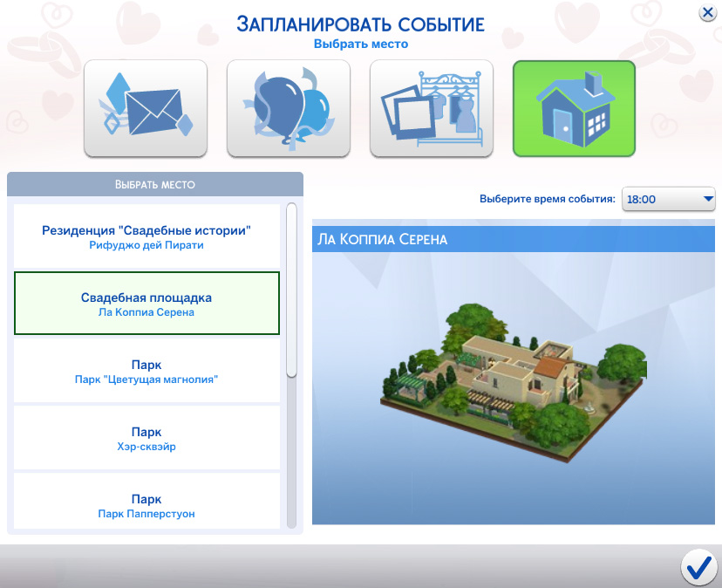Click the Ла Коппиа Серена preview title bar
722x588 pixels.
(513, 239)
